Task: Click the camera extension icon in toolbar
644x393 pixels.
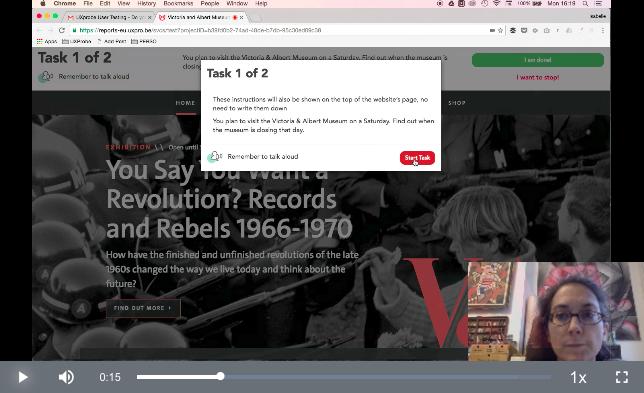Action: [547, 30]
